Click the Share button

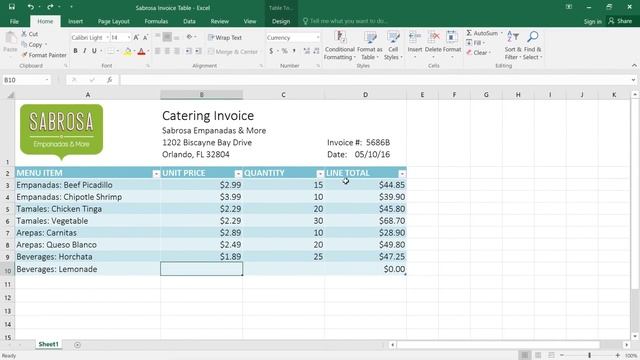(620, 21)
